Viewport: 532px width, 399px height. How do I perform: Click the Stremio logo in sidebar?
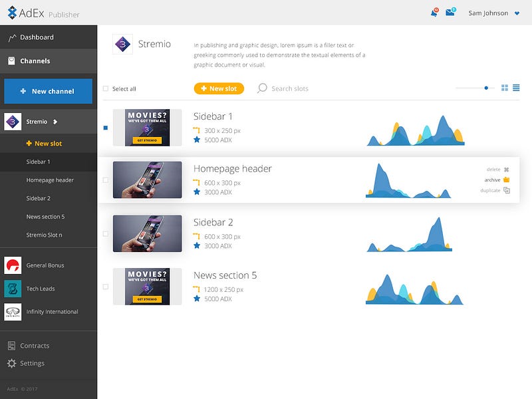(13, 122)
